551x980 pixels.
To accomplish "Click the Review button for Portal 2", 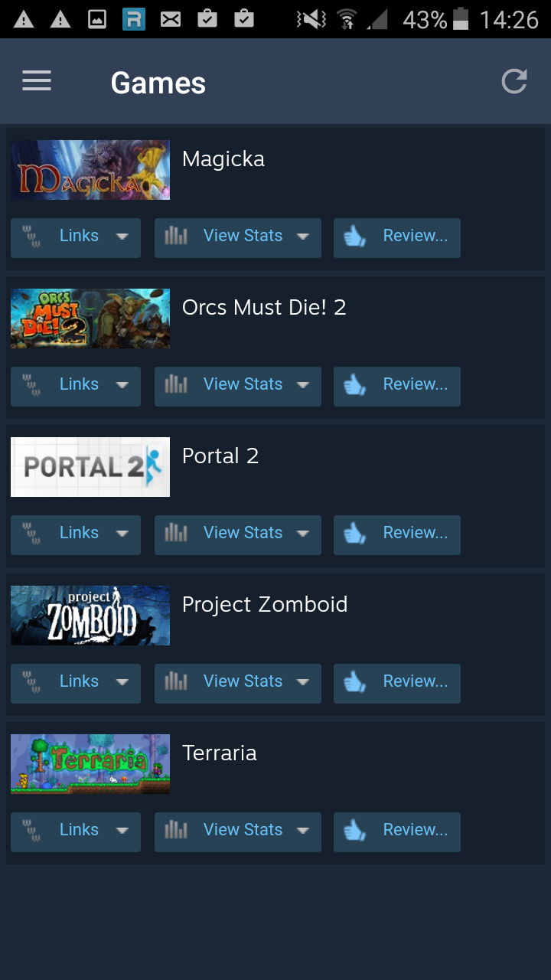I will pos(397,534).
